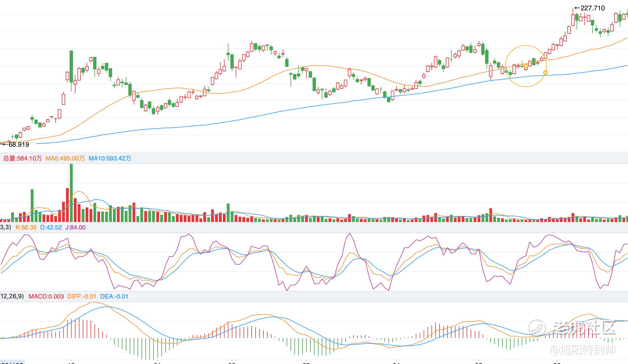Click the highlighted date label on the time axis
Viewport: 628px width, 364px height.
(x=12, y=363)
